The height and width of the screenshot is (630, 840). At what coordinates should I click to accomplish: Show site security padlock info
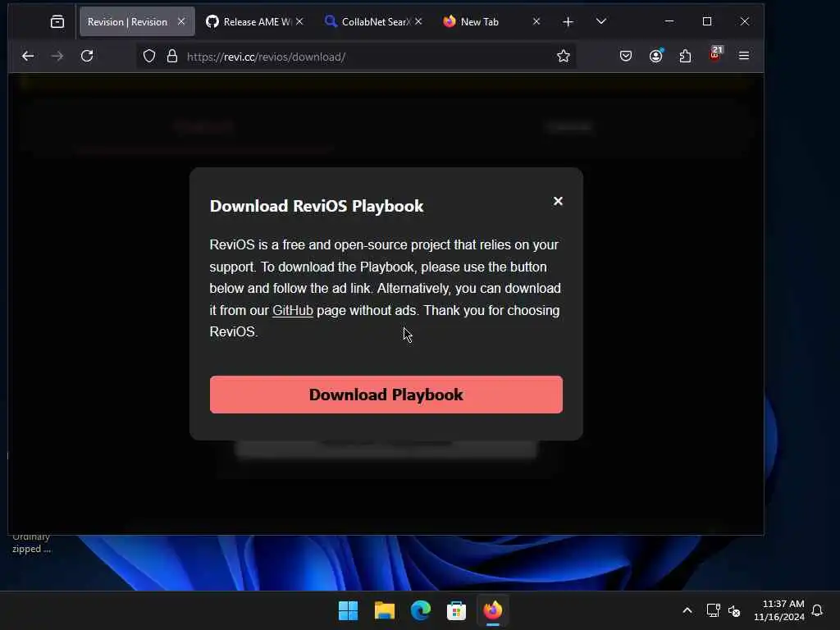(172, 57)
